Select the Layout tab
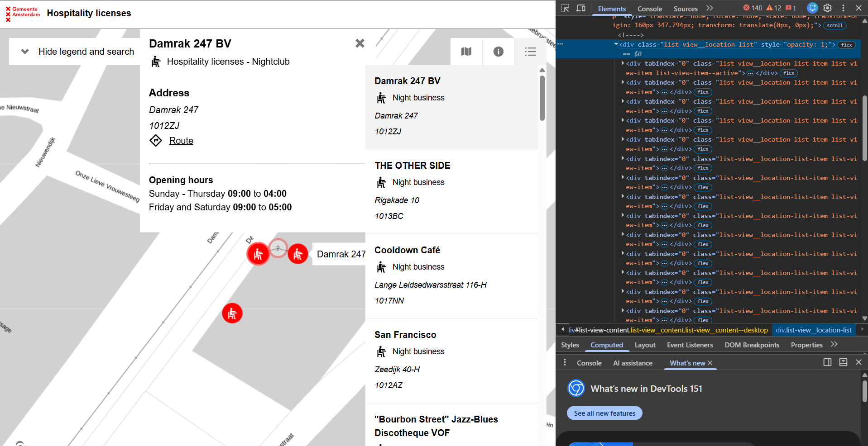868x446 pixels. [x=645, y=345]
